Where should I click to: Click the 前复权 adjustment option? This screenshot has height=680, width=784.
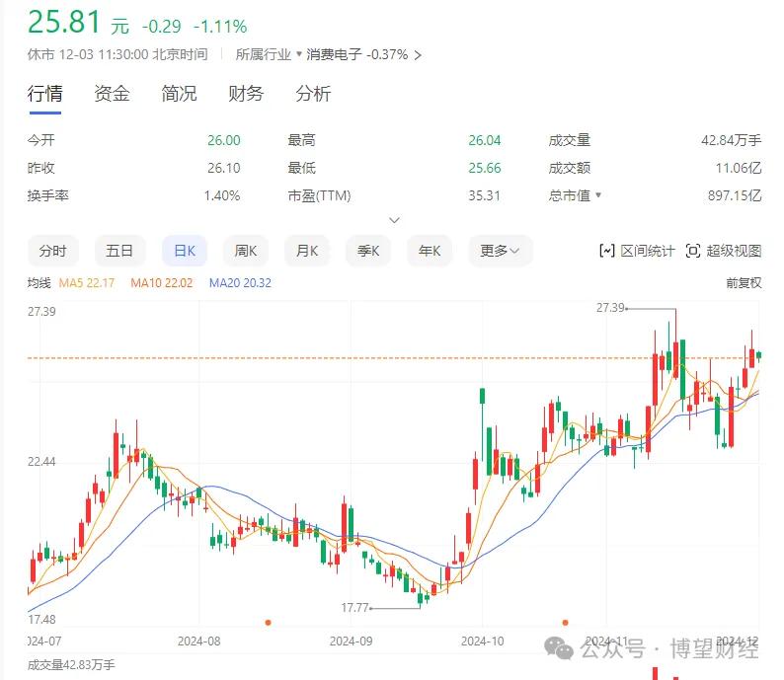point(744,283)
